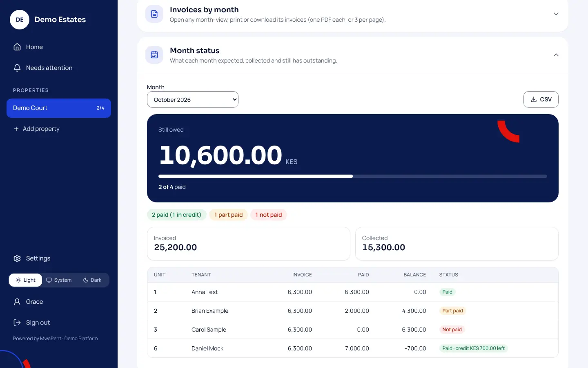Open the Home page
This screenshot has width=588, height=368.
click(59, 47)
